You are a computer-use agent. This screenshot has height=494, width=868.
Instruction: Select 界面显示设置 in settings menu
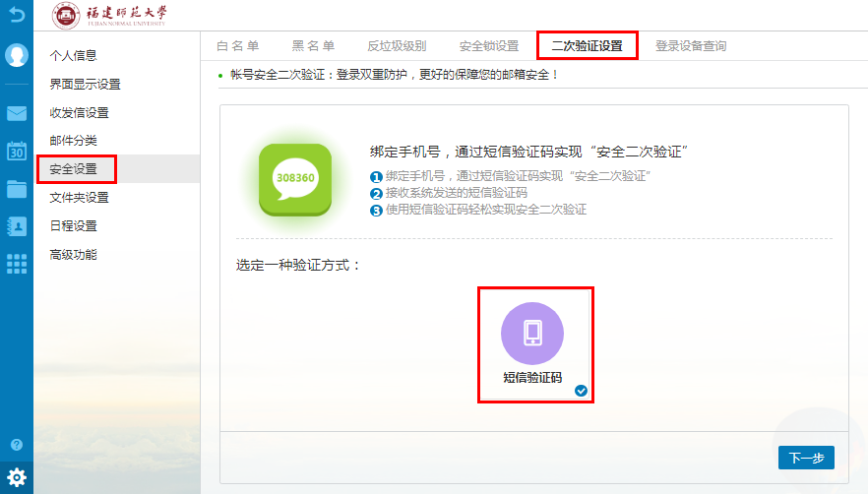click(x=85, y=85)
